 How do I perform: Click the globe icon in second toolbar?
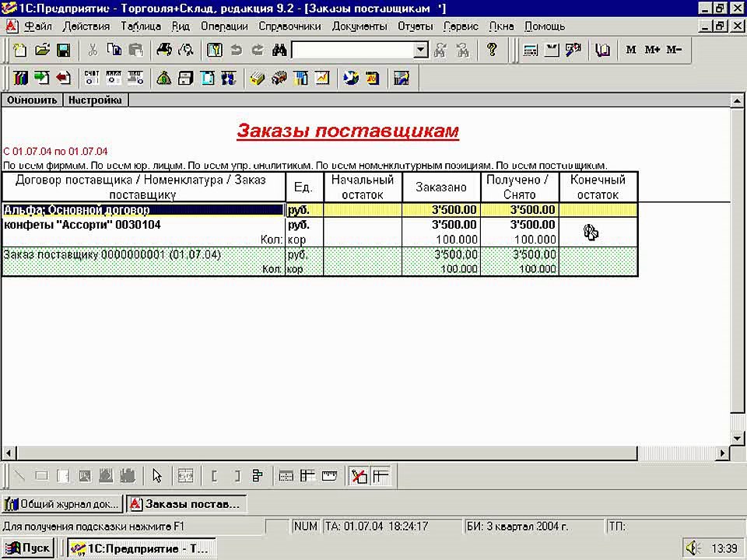(x=351, y=78)
